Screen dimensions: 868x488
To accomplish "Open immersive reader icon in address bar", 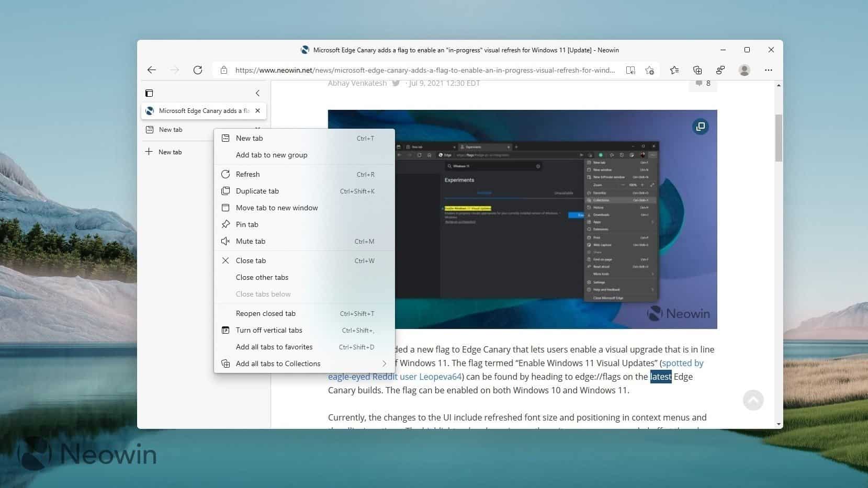I will coord(630,70).
